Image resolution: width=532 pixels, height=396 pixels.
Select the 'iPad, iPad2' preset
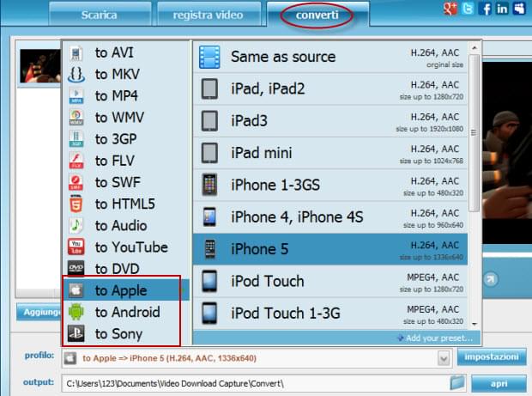click(330, 89)
